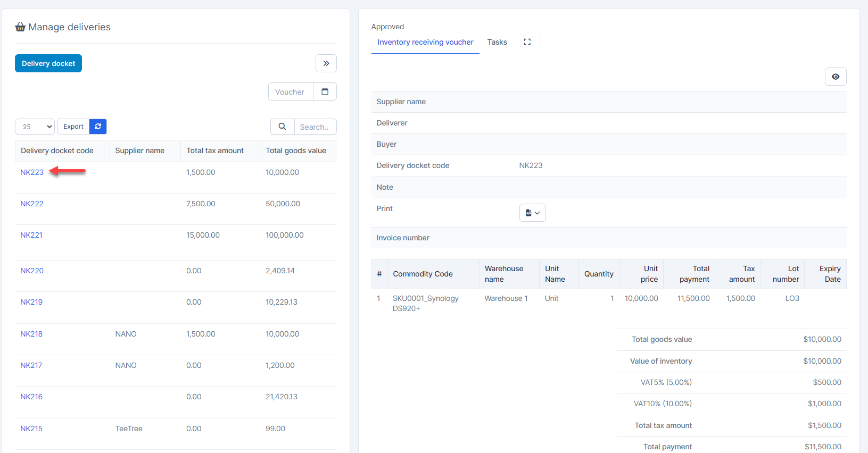Open the calendar date picker icon
Screen dimensions: 868x453
tap(325, 91)
